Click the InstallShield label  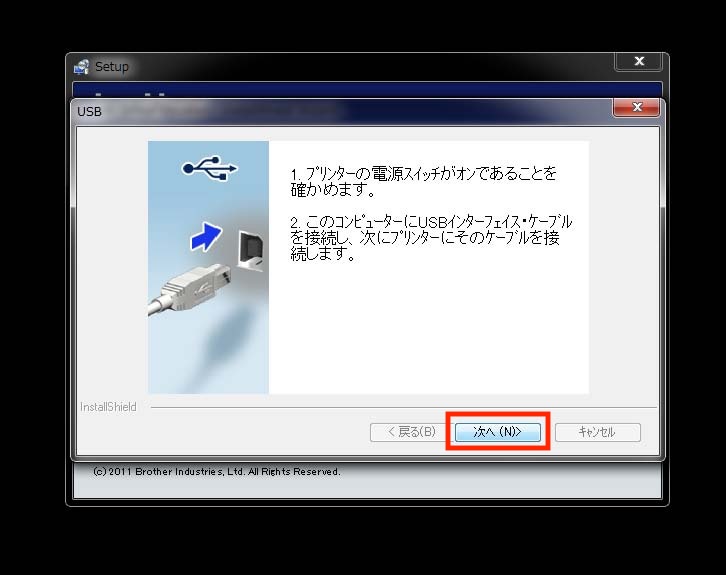pos(108,407)
